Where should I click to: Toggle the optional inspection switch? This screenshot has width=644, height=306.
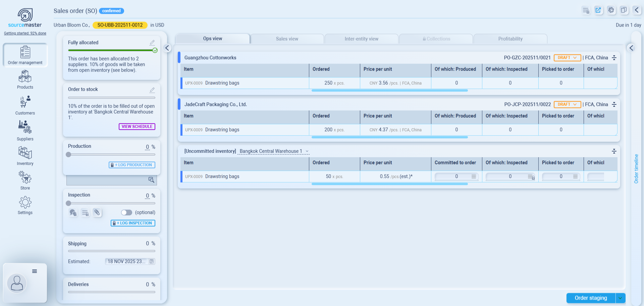(x=126, y=213)
